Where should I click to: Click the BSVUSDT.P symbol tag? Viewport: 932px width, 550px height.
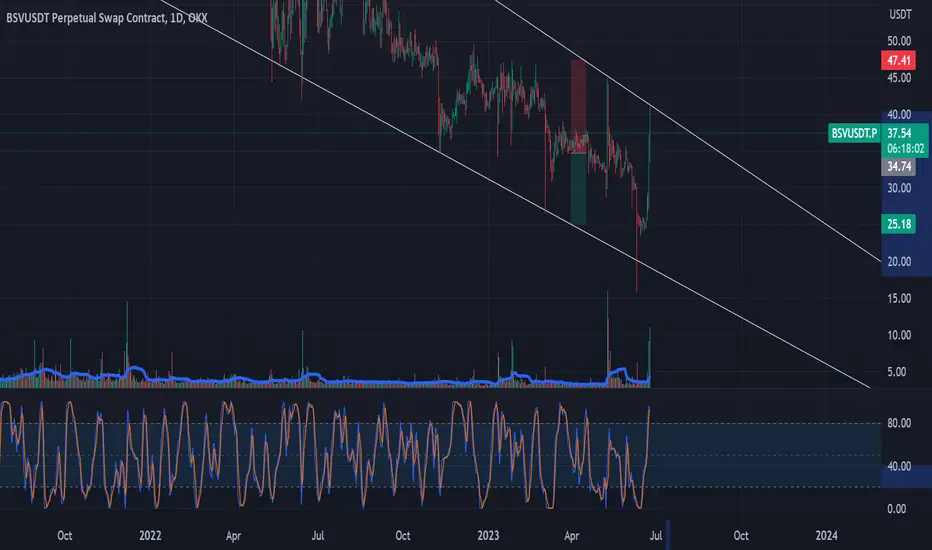tap(854, 133)
